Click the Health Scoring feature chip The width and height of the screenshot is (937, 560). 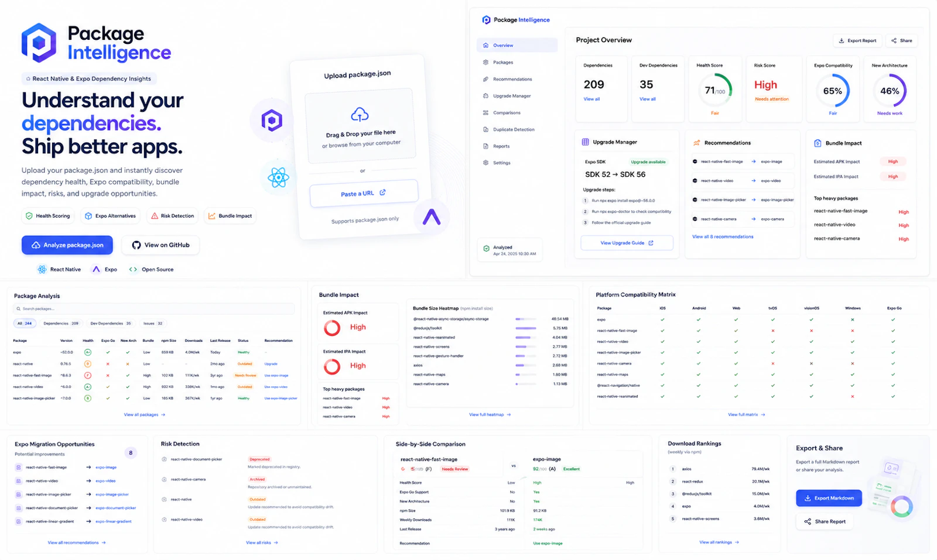tap(47, 216)
